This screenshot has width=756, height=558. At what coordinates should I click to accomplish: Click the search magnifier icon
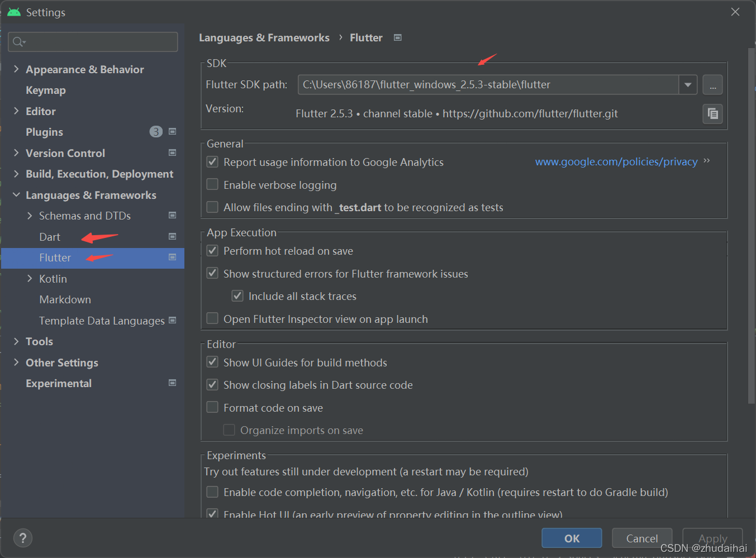coord(19,42)
